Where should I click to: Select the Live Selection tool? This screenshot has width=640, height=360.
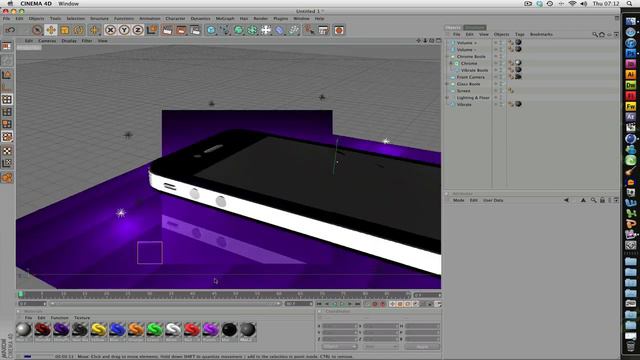(x=37, y=30)
